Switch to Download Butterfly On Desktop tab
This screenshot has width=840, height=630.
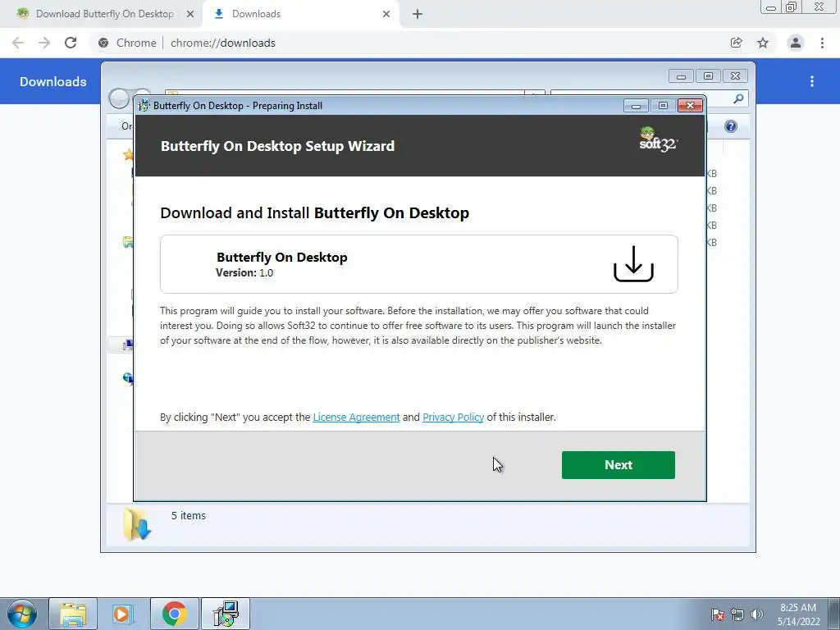105,14
